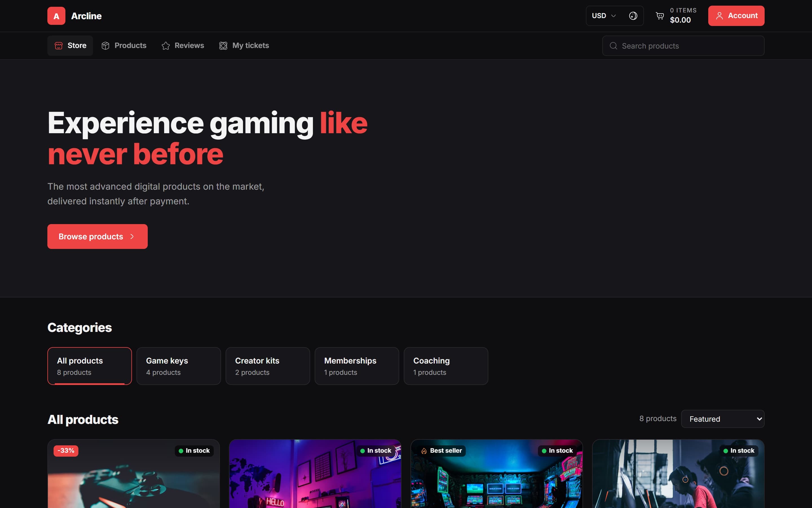The width and height of the screenshot is (812, 508).
Task: Click the arrow in Browse products button
Action: [x=132, y=237]
